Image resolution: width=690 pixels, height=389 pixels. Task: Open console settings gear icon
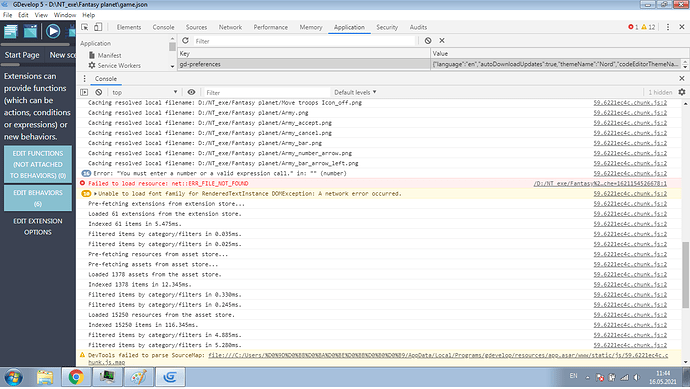click(682, 92)
